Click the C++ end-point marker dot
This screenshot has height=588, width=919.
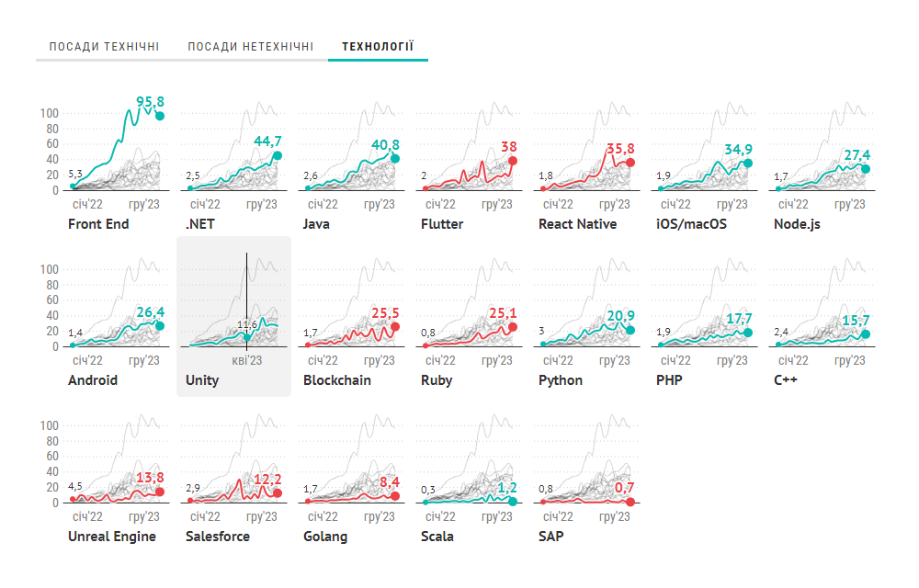pos(866,334)
